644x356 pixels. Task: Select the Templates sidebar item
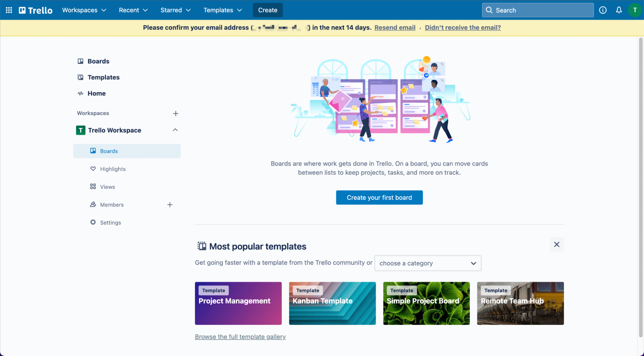(x=103, y=77)
